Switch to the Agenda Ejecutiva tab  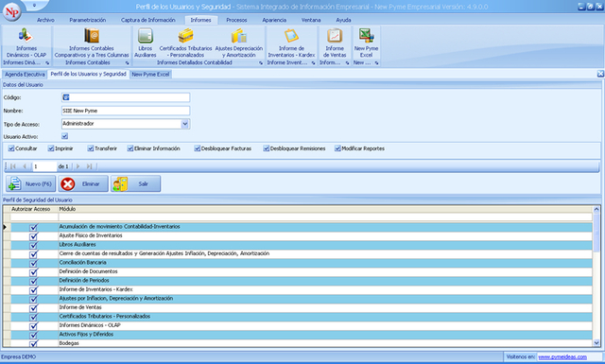tap(25, 74)
